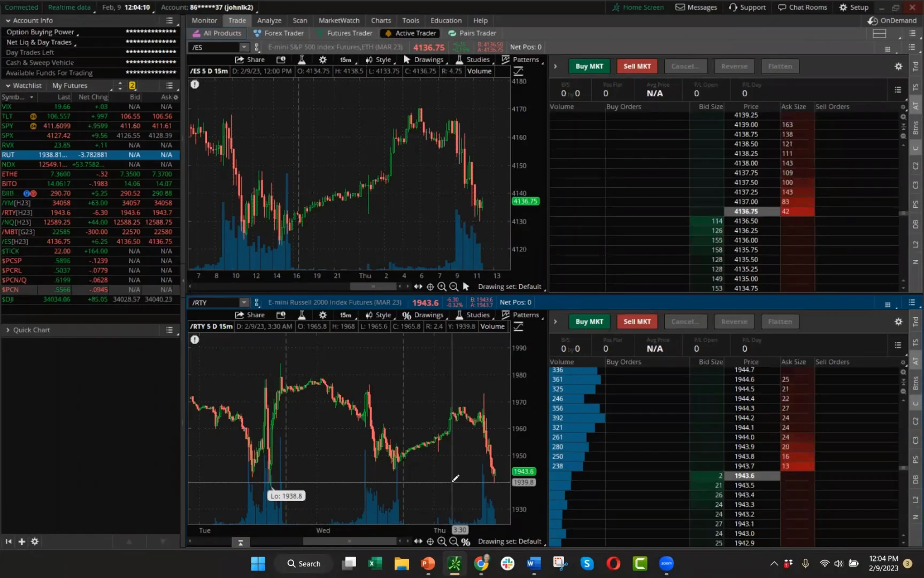Click Cancel in the /ES panel
The width and height of the screenshot is (924, 578).
[x=686, y=66]
